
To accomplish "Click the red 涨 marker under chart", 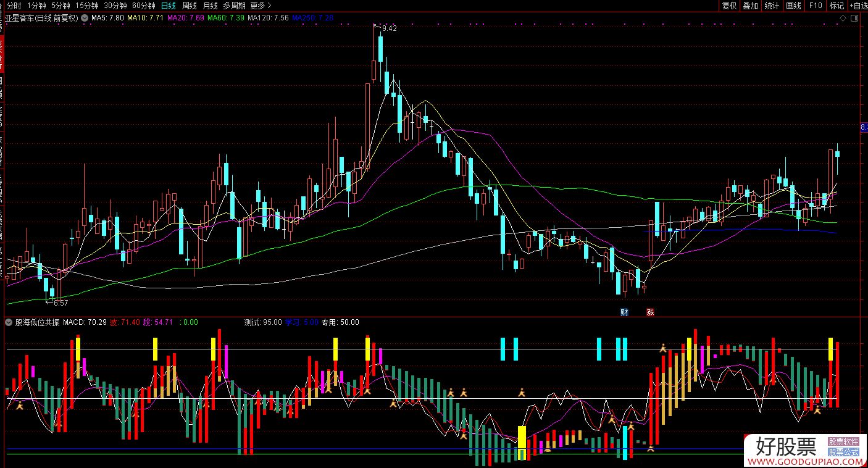I will click(x=649, y=312).
